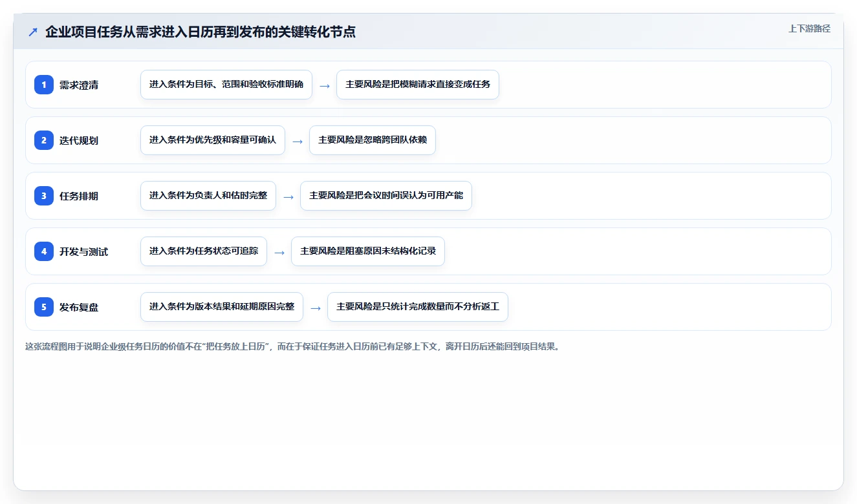
Task: Select step number 1 badge for 需求澄清
Action: 44,85
